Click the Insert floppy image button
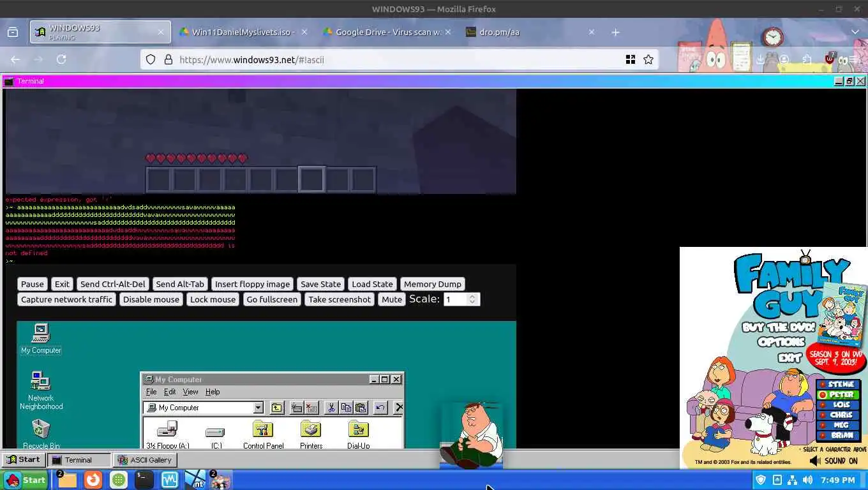Screen dimensions: 868x490 tap(252, 284)
